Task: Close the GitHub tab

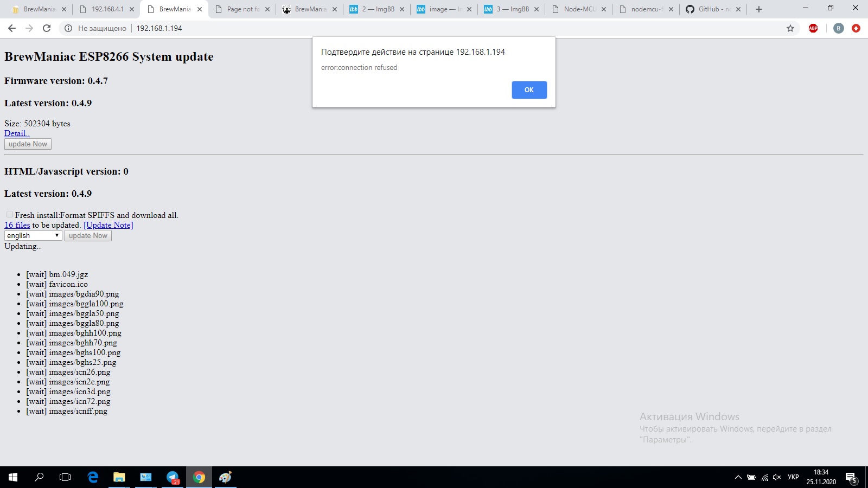Action: [738, 9]
